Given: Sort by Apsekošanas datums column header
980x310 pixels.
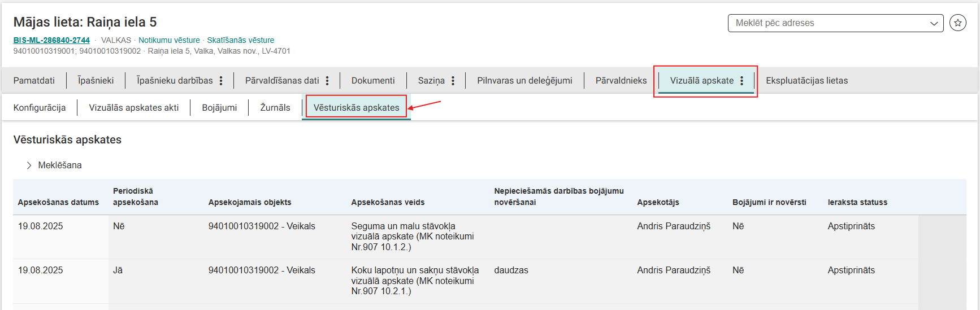Looking at the screenshot, I should point(58,202).
